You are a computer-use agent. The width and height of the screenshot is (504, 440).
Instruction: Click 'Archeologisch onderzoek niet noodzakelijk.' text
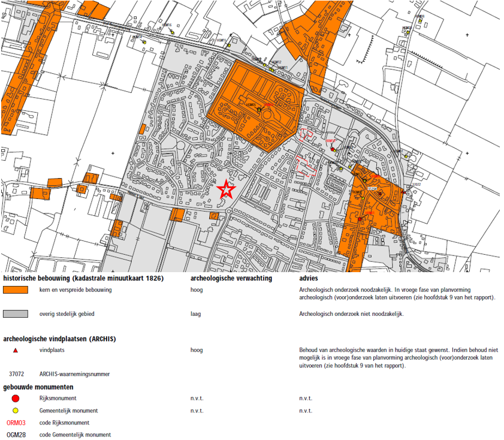(351, 314)
